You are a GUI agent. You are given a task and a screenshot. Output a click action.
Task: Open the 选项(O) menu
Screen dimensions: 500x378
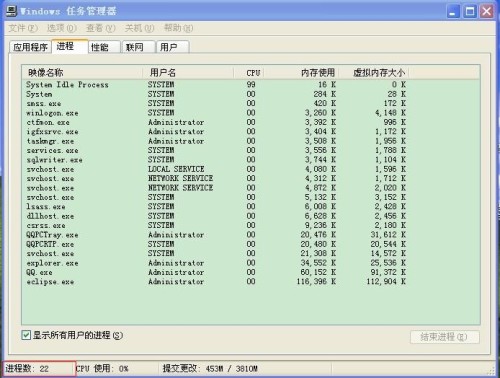[62, 28]
